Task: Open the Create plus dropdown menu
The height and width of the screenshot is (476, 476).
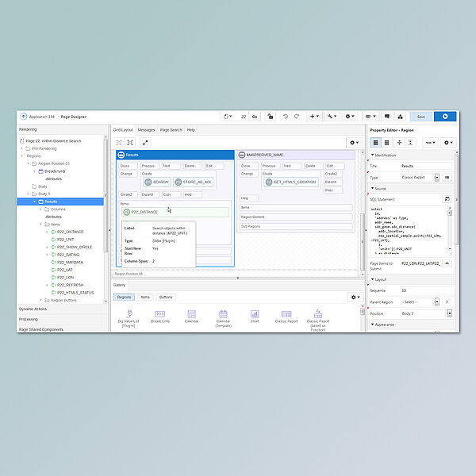Action: tap(315, 117)
